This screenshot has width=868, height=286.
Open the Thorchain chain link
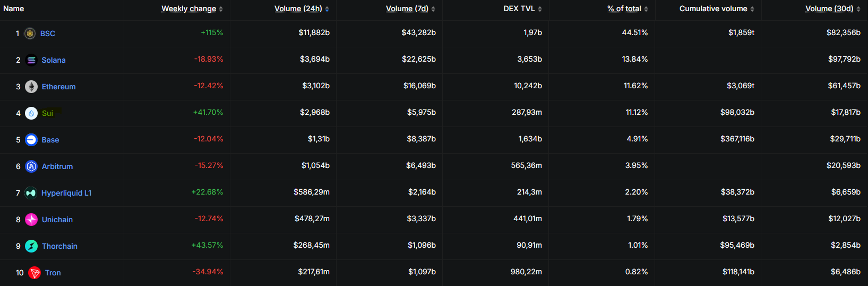(59, 246)
